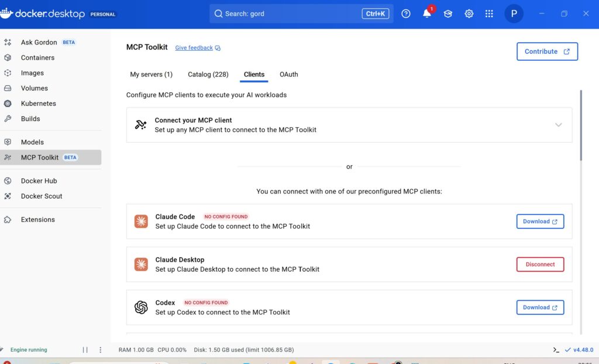Open Kubernetes in the sidebar

[39, 103]
